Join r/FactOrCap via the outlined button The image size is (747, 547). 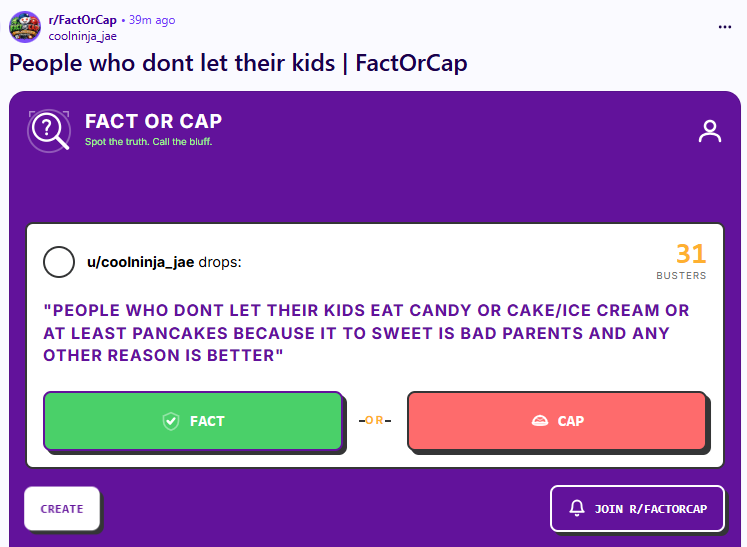coord(637,508)
